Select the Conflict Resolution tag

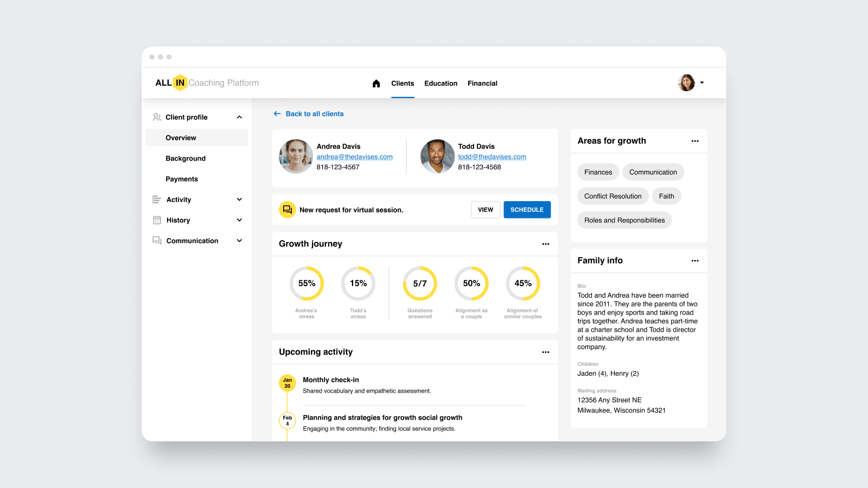612,196
